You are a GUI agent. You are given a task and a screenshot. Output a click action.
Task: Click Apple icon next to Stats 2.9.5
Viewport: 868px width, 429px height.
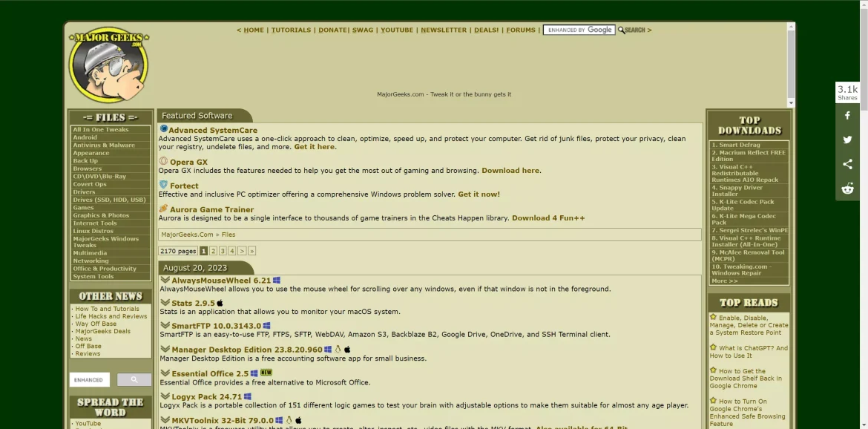(x=220, y=303)
